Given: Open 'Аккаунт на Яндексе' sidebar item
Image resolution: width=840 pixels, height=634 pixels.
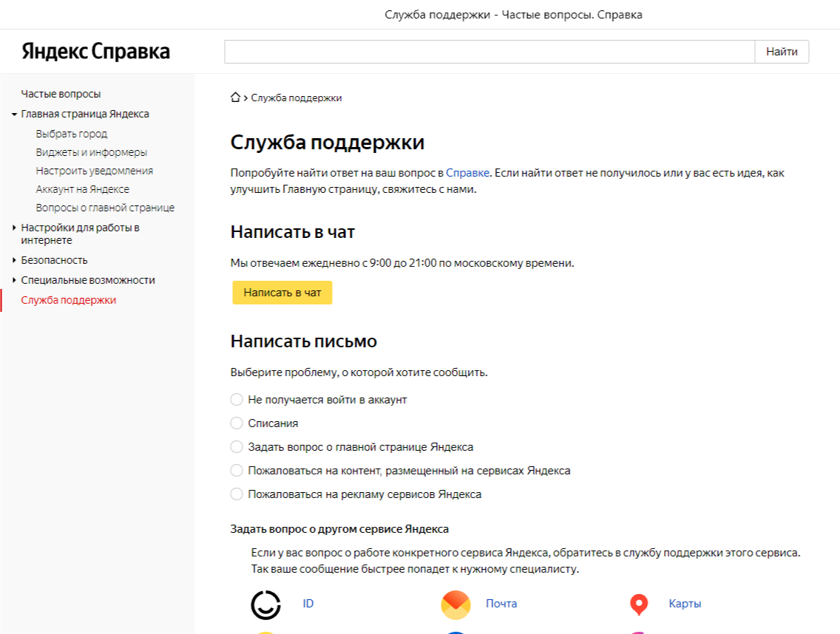Looking at the screenshot, I should pyautogui.click(x=83, y=189).
